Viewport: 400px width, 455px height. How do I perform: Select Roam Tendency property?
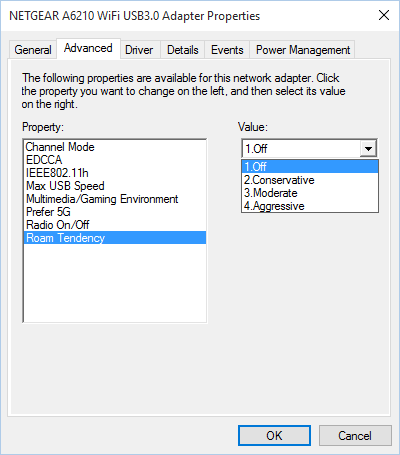[x=115, y=238]
